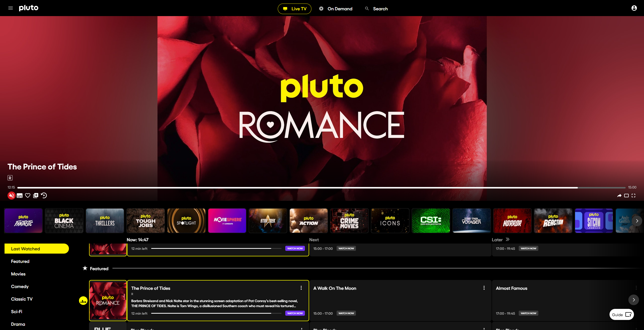Open options for A Walk On The Moon
The image size is (644, 330).
pos(484,288)
